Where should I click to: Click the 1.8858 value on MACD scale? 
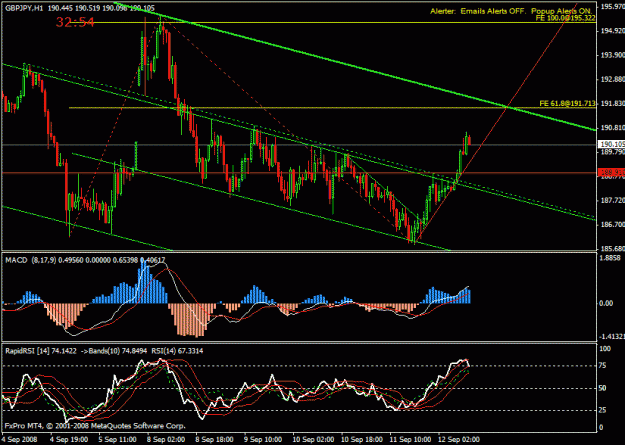tap(612, 258)
